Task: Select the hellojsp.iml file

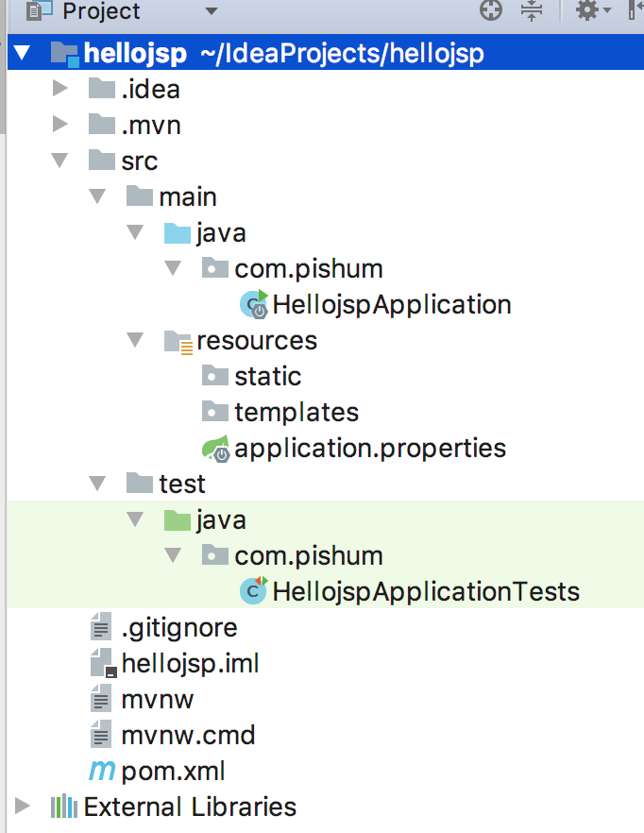Action: pos(190,663)
